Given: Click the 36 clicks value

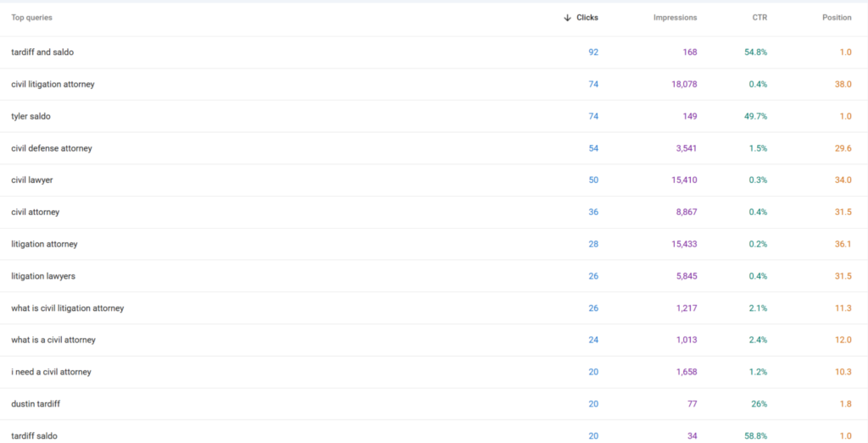Looking at the screenshot, I should 593,213.
